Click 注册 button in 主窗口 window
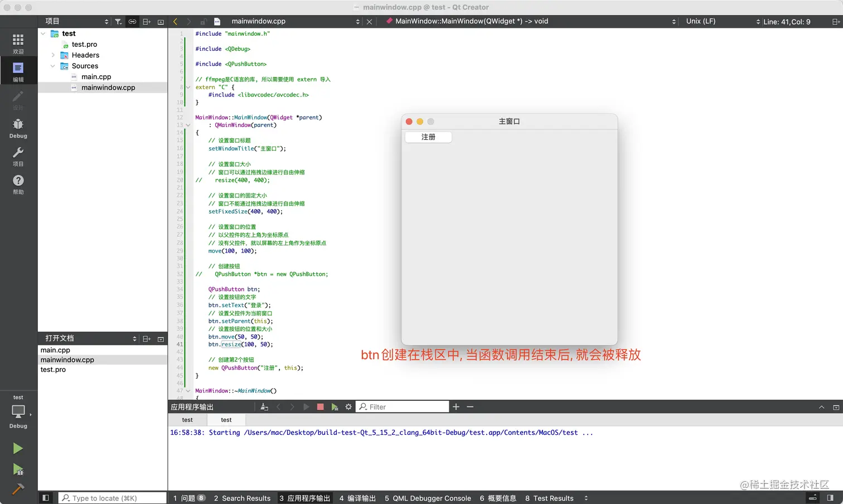Viewport: 843px width, 504px height. click(x=428, y=137)
